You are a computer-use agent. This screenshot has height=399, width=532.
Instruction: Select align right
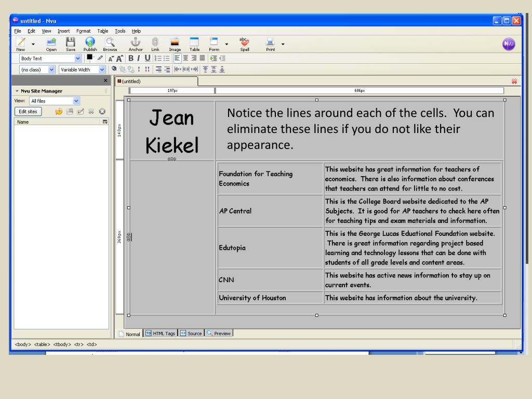[194, 58]
